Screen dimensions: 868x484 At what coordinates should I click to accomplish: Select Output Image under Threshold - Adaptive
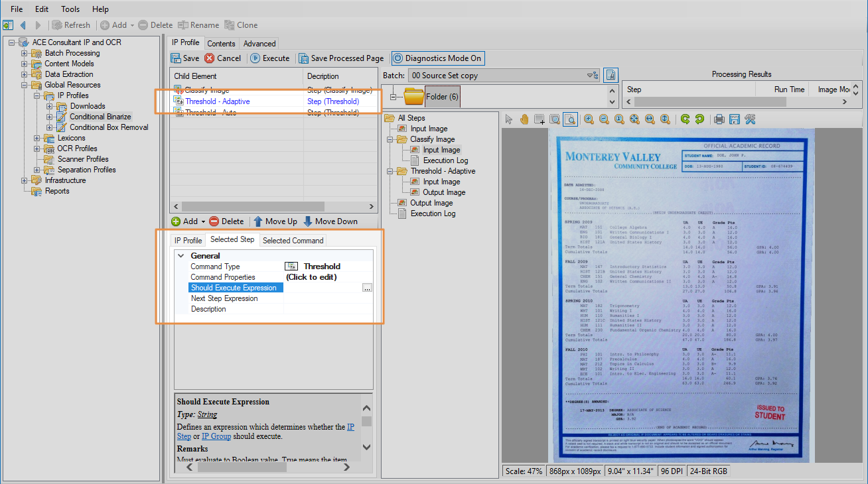pos(443,192)
